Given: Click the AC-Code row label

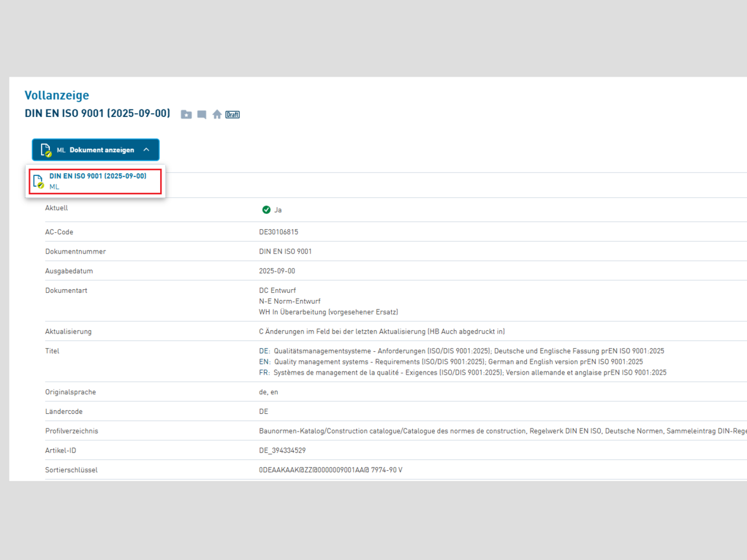Looking at the screenshot, I should click(59, 232).
